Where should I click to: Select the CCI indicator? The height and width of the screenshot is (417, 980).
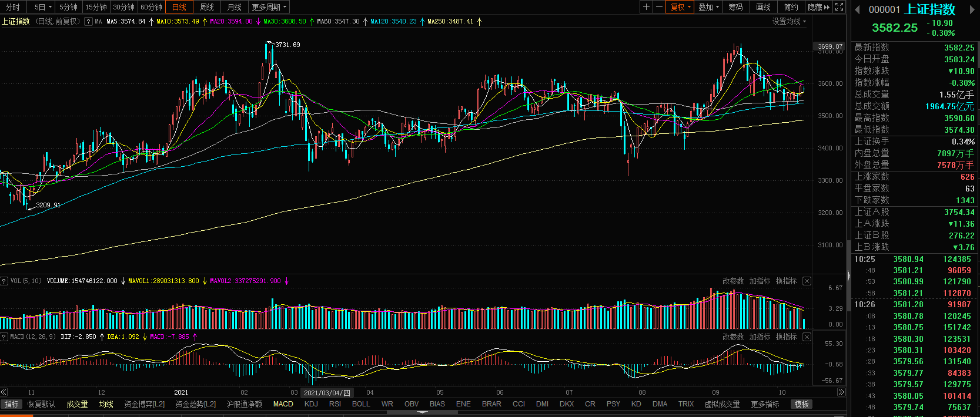(519, 404)
